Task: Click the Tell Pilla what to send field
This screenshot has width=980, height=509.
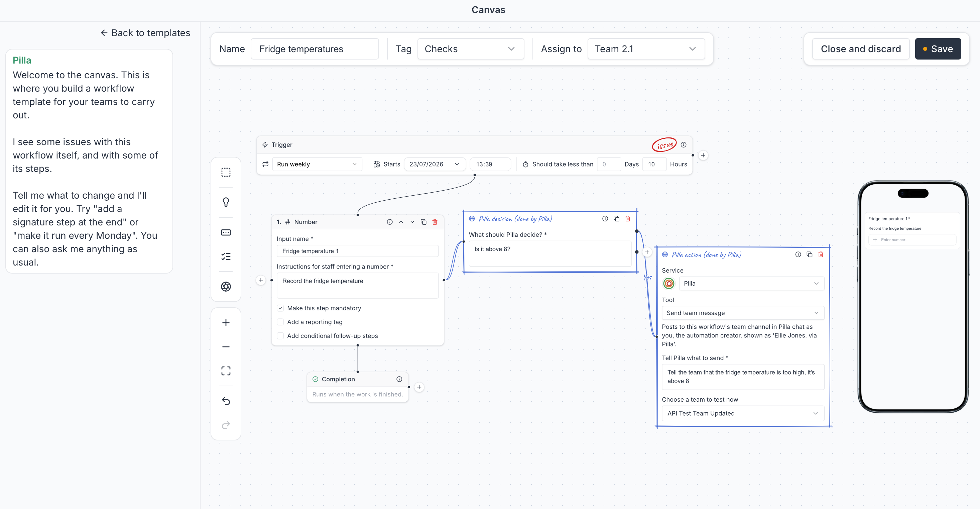Action: click(x=743, y=377)
